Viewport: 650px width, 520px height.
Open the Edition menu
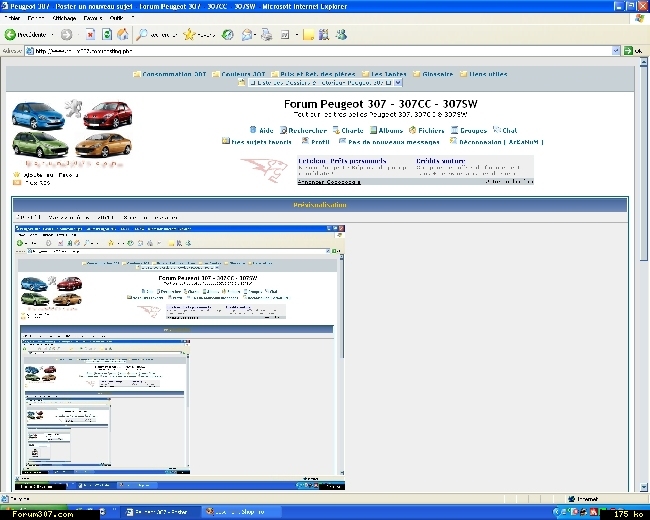pos(36,18)
